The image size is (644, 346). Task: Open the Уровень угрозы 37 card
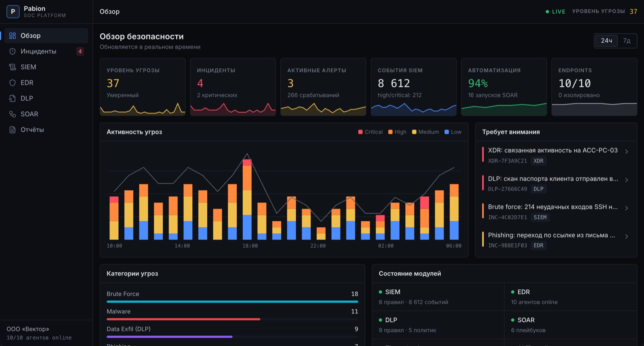click(142, 87)
